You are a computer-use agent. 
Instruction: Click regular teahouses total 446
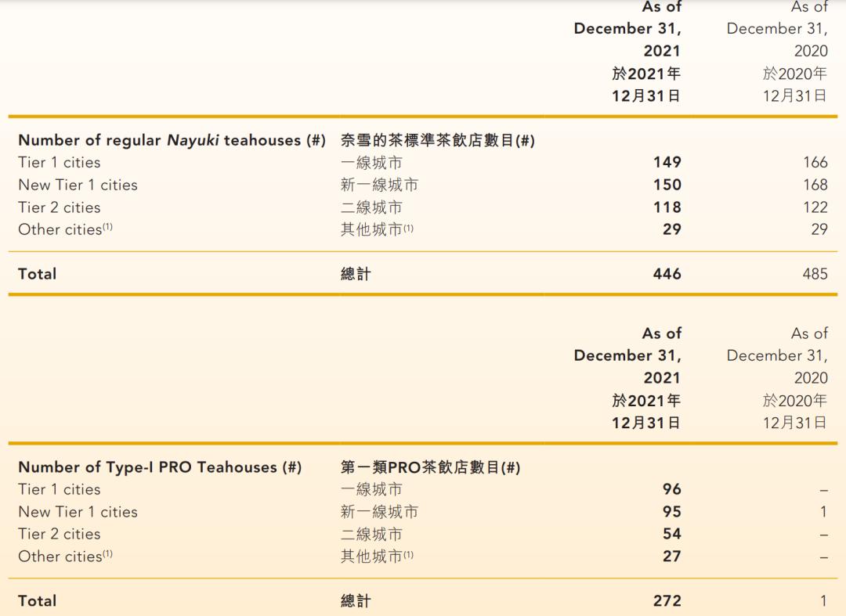pos(667,274)
